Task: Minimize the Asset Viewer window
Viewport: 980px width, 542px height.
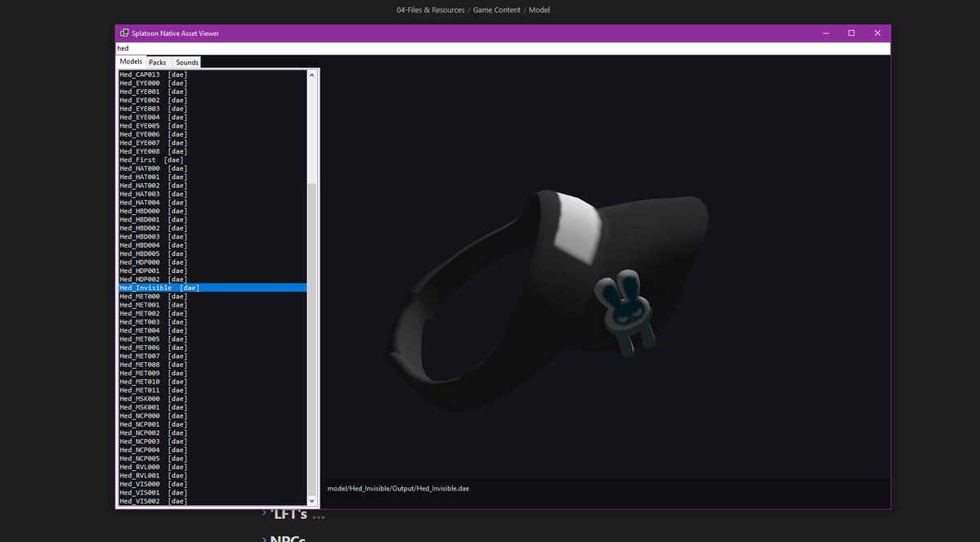Action: [x=826, y=34]
